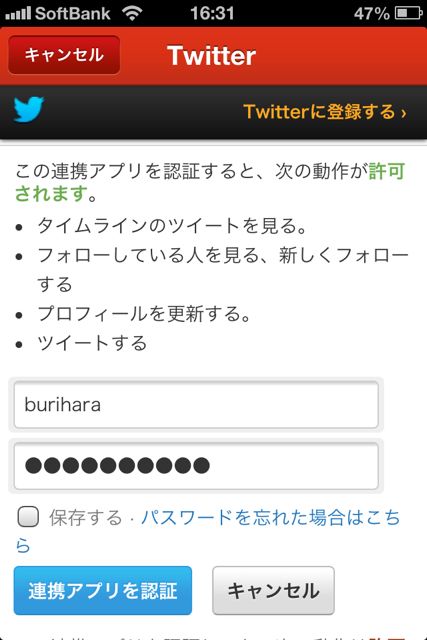Click the gray キャンセル button at bottom
Viewport: 427px width, 640px height.
(x=273, y=590)
